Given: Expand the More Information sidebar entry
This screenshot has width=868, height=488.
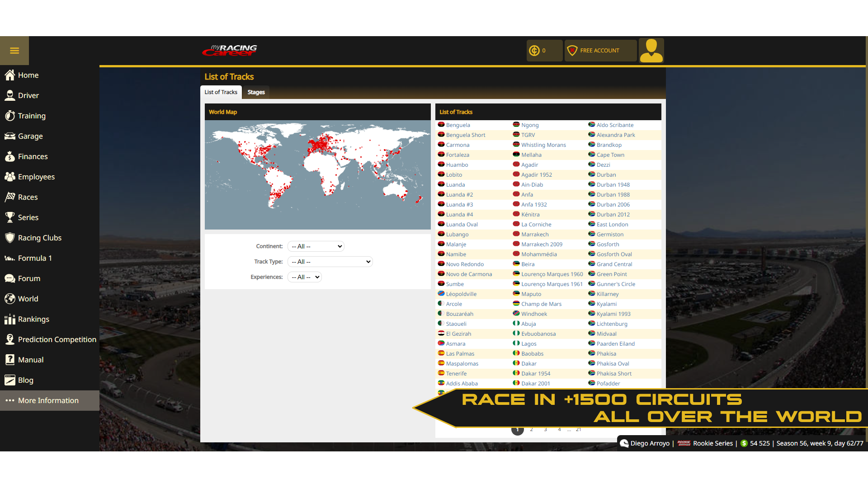Looking at the screenshot, I should click(48, 400).
